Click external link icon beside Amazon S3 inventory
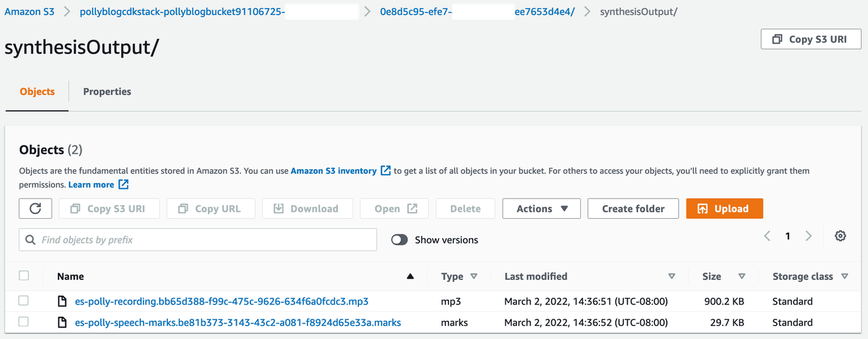This screenshot has width=868, height=339. tap(386, 171)
